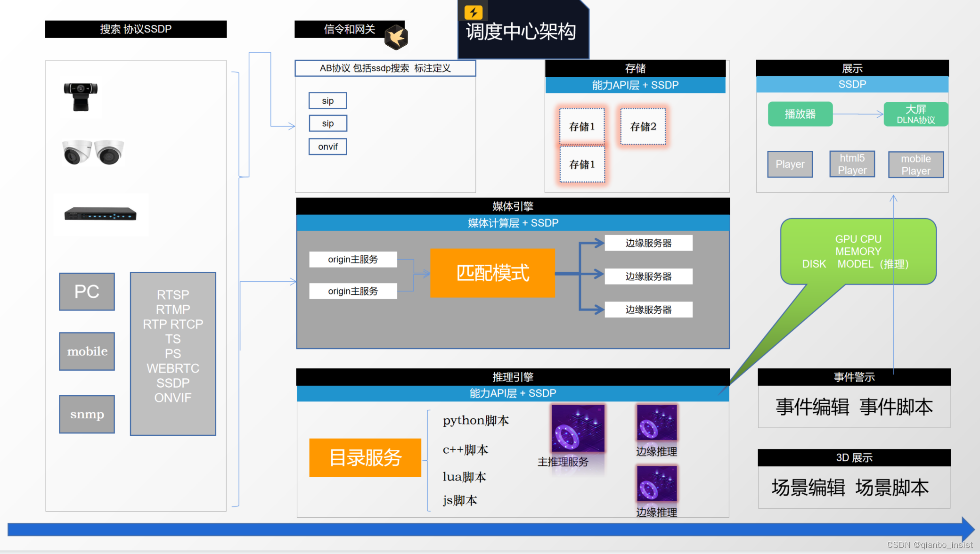Select the bird logo next to 信令和网关
Screen dimensions: 980x554
click(397, 38)
